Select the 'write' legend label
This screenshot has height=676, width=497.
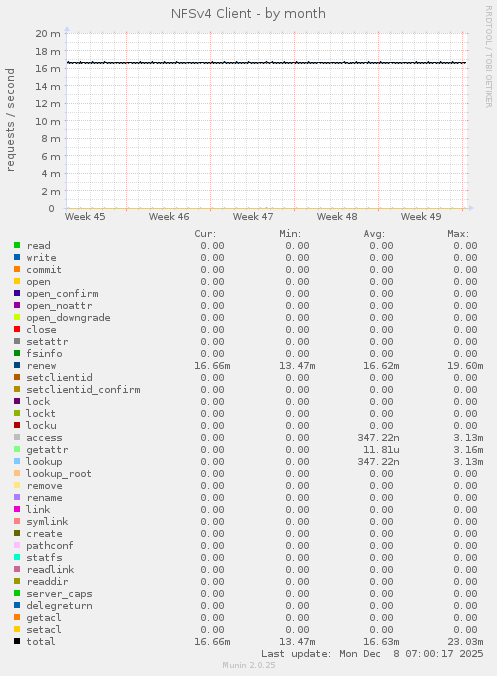coord(41,257)
